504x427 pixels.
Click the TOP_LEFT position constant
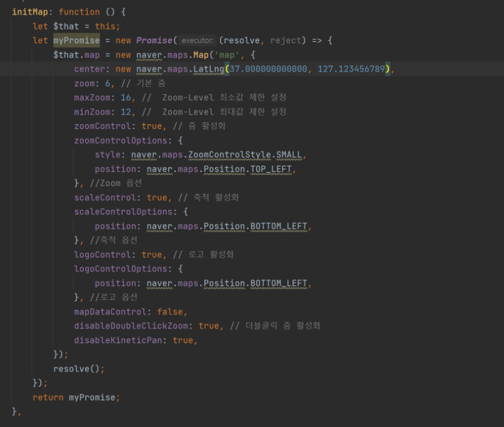tap(271, 169)
